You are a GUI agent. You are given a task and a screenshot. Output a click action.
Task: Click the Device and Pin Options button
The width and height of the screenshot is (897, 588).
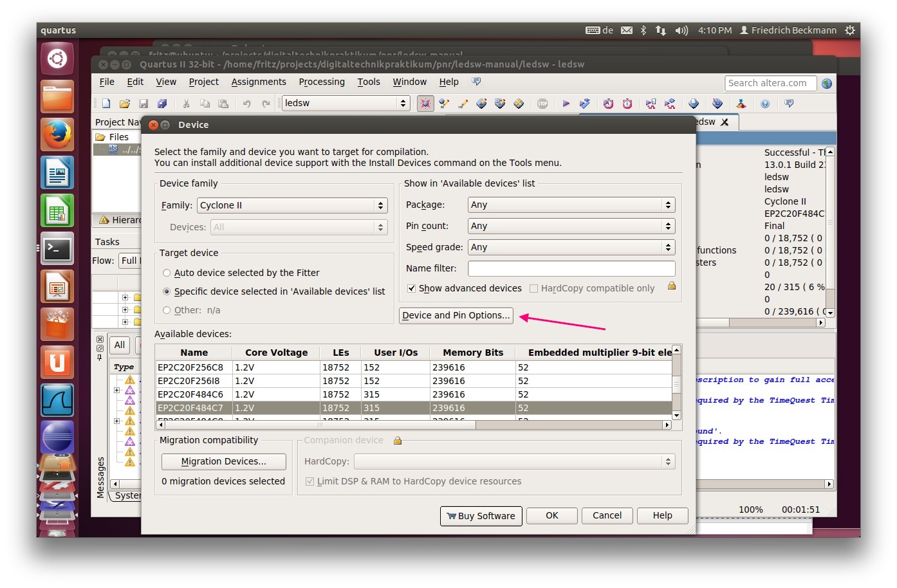pos(456,315)
